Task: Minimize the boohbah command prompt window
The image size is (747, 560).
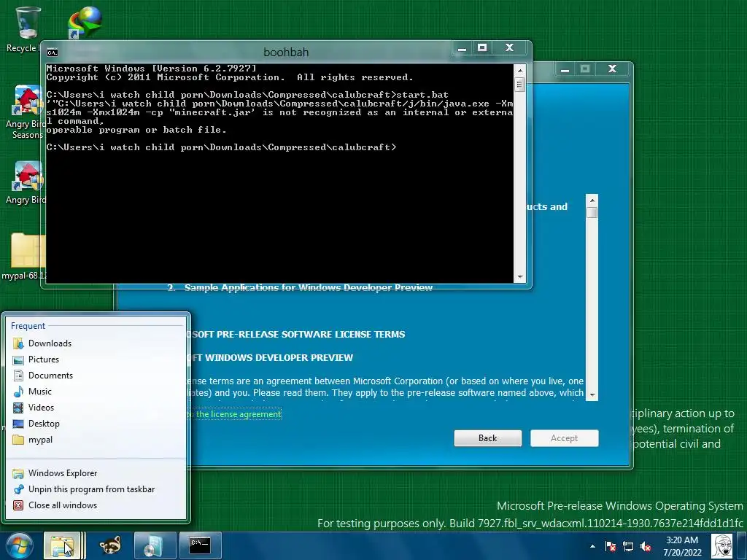Action: click(462, 47)
